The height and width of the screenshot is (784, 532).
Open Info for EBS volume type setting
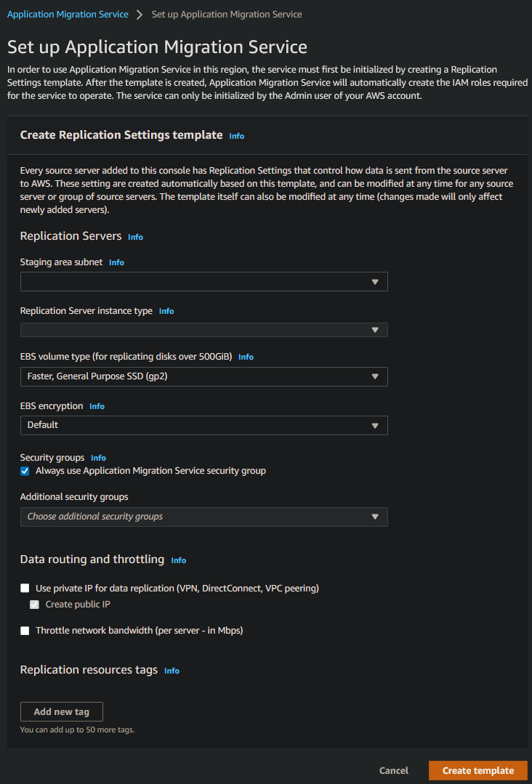245,357
